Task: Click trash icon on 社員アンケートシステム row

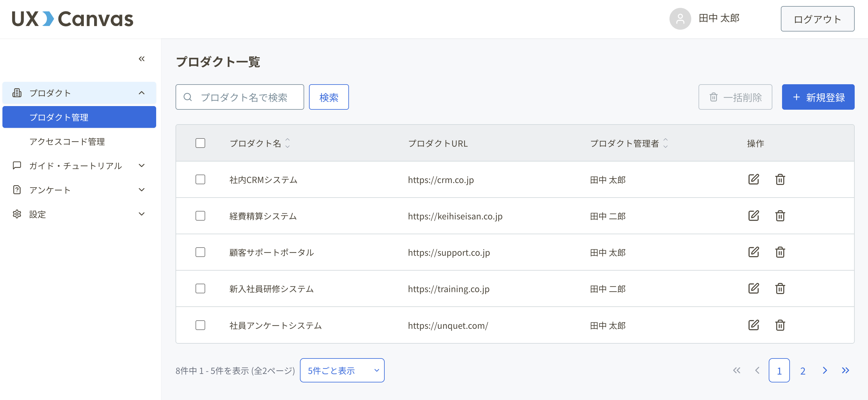Action: [781, 325]
